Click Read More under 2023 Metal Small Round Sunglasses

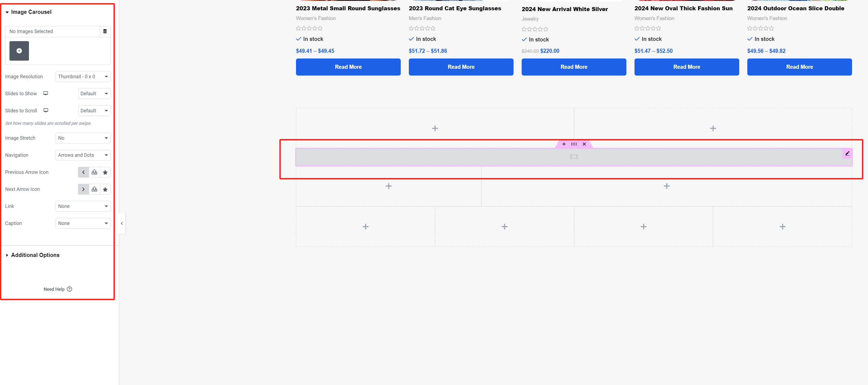click(348, 67)
